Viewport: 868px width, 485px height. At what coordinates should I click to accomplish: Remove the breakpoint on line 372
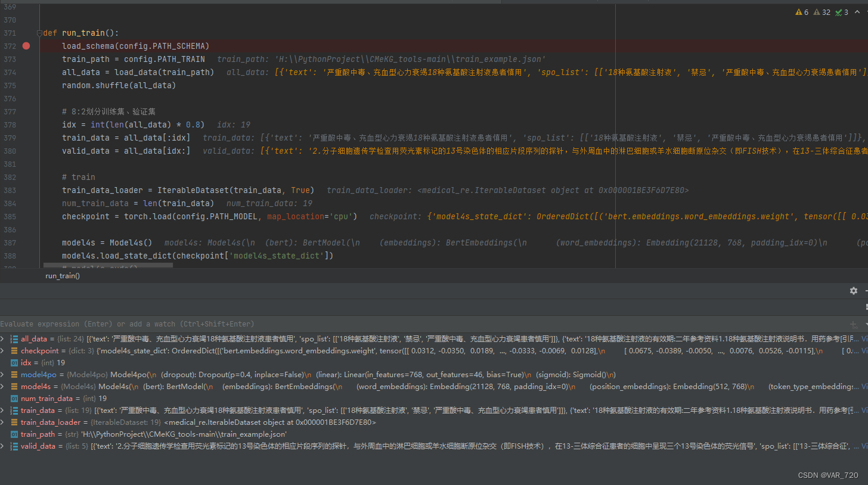[x=26, y=46]
